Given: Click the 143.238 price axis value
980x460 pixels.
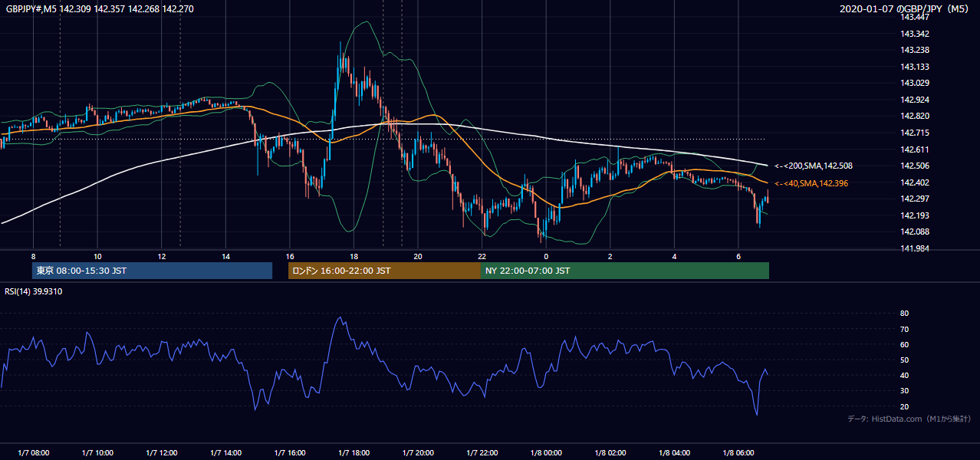Looking at the screenshot, I should click(x=916, y=50).
